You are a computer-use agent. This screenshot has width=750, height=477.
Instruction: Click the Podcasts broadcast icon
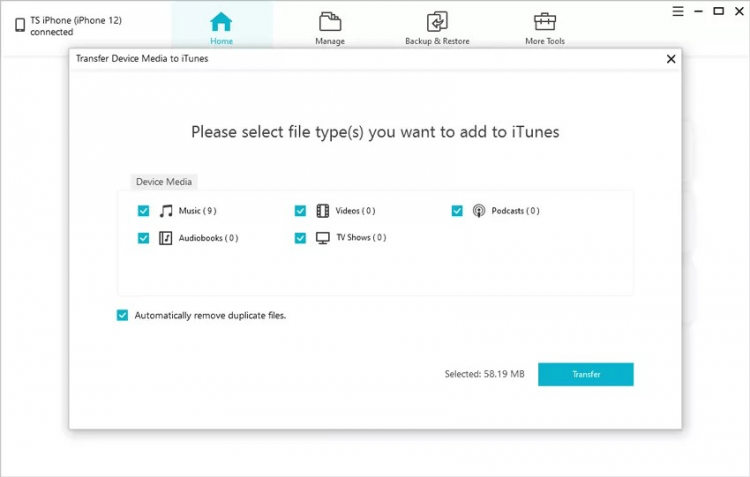(479, 211)
